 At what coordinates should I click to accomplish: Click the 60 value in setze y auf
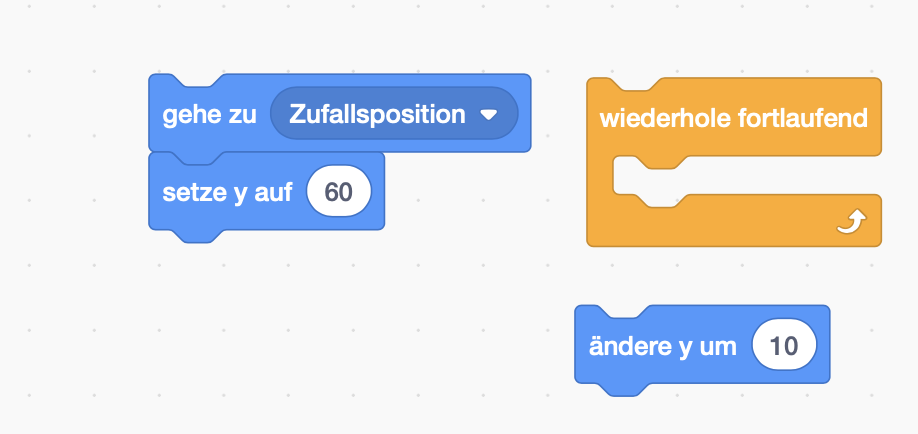point(338,192)
